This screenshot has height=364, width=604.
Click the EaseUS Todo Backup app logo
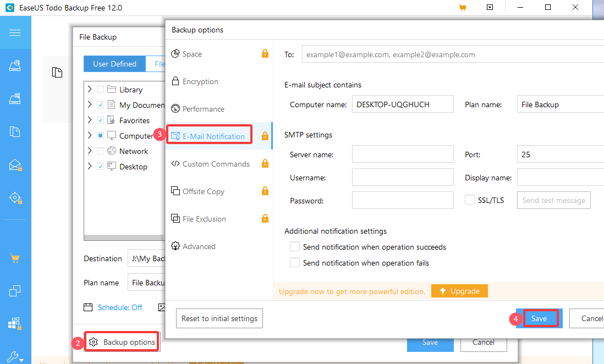coord(10,8)
